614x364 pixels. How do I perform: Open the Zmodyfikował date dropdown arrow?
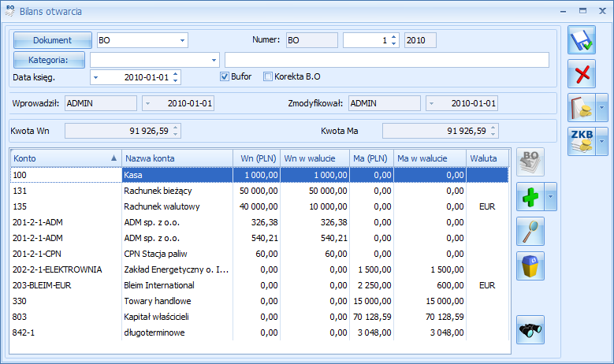(x=431, y=104)
